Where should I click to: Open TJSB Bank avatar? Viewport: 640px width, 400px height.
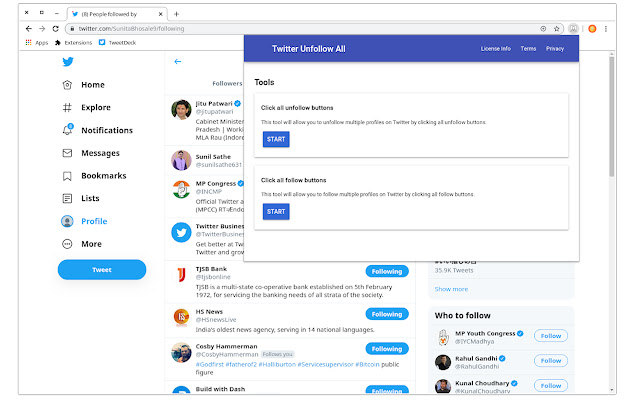tap(181, 275)
